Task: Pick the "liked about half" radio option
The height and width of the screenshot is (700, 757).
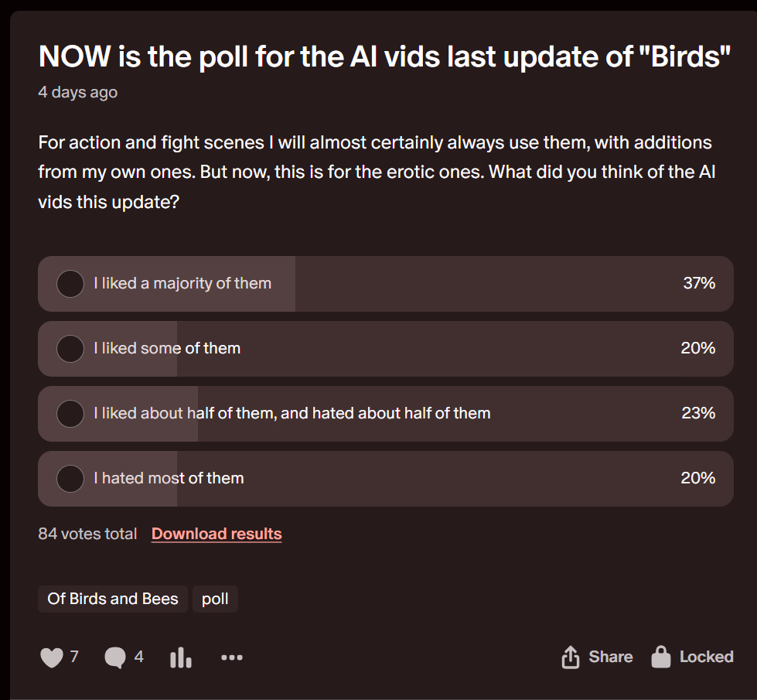Action: tap(70, 414)
